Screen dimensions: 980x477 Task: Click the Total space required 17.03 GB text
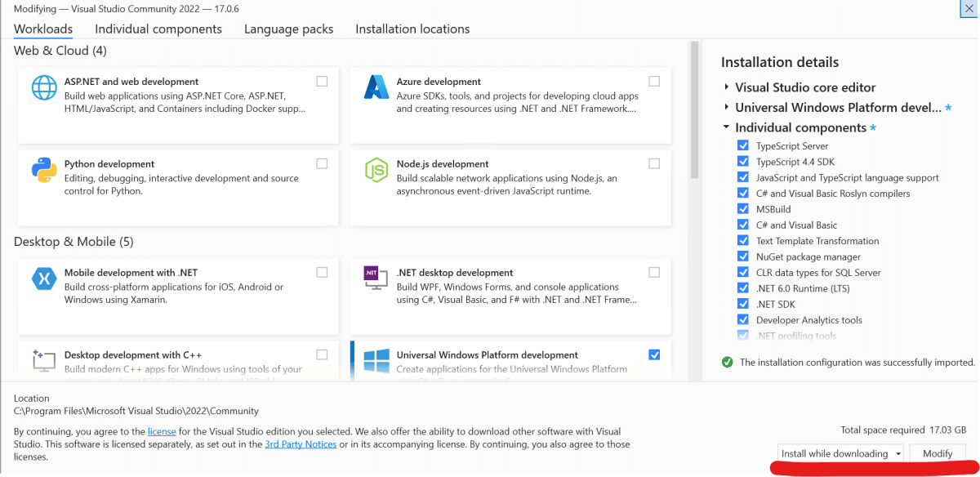pos(903,430)
